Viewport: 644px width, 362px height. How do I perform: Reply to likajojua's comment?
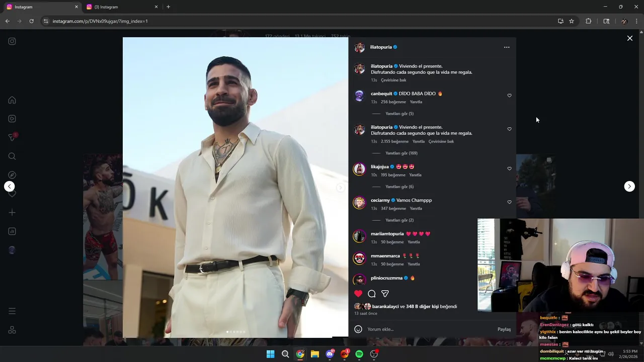coord(415,175)
